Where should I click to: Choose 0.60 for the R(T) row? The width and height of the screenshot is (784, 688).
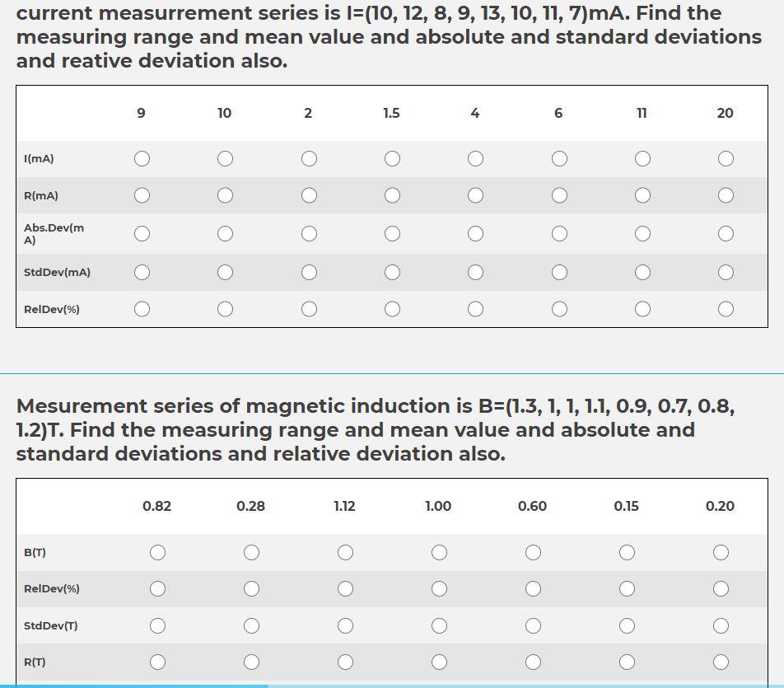coord(533,662)
